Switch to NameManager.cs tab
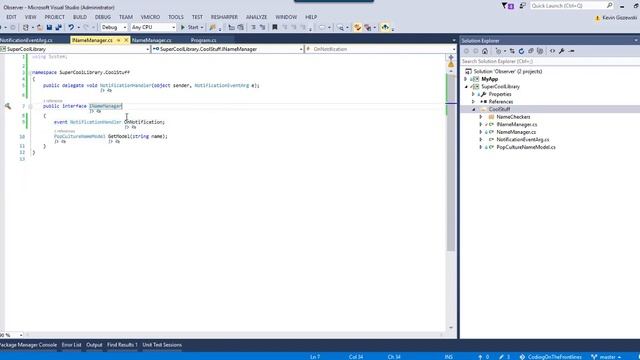640x360 pixels. click(x=151, y=40)
